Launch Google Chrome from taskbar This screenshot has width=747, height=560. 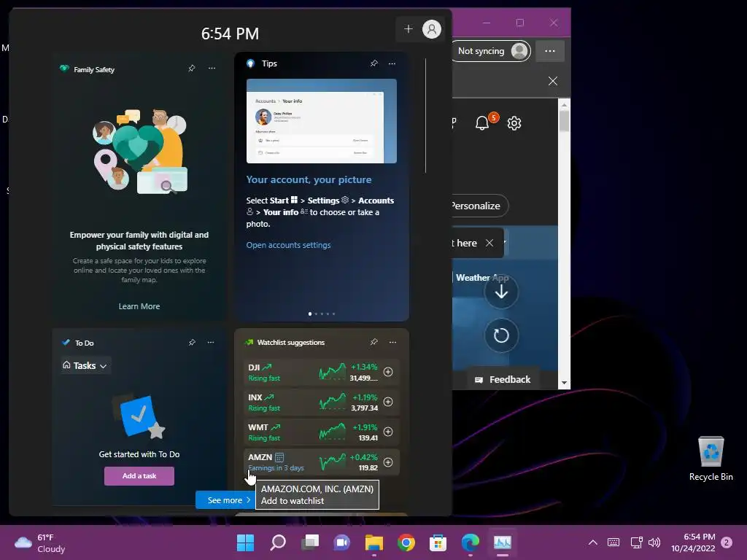pos(406,542)
